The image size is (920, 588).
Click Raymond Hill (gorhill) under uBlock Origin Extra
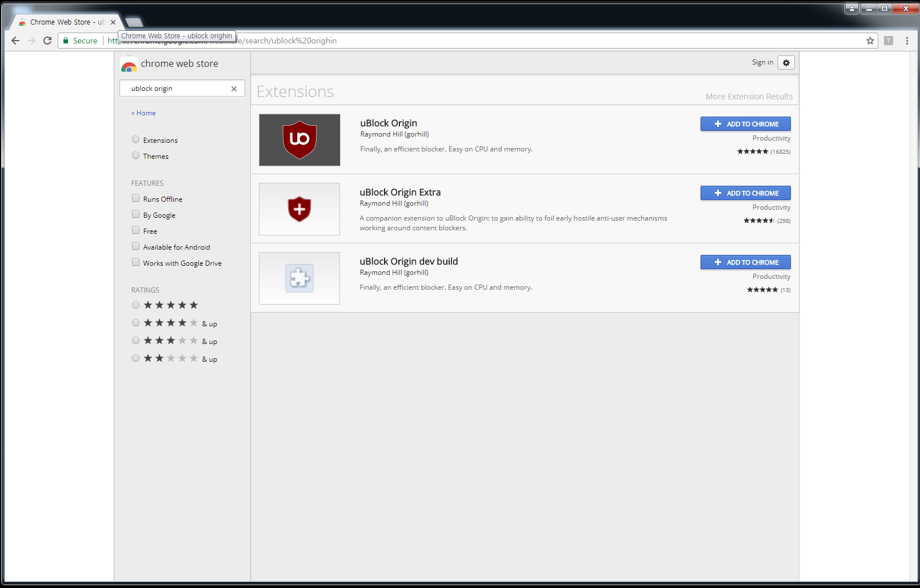[x=394, y=203]
